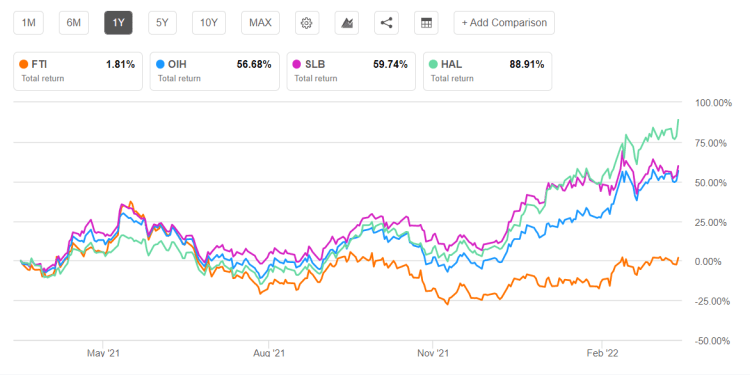Click the share chart icon
This screenshot has height=375, width=750.
click(x=386, y=23)
